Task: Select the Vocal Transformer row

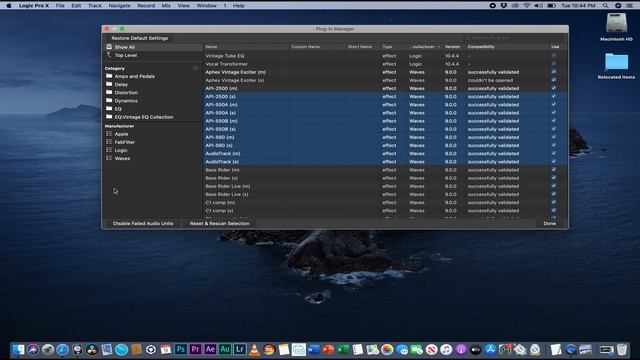Action: (385, 64)
